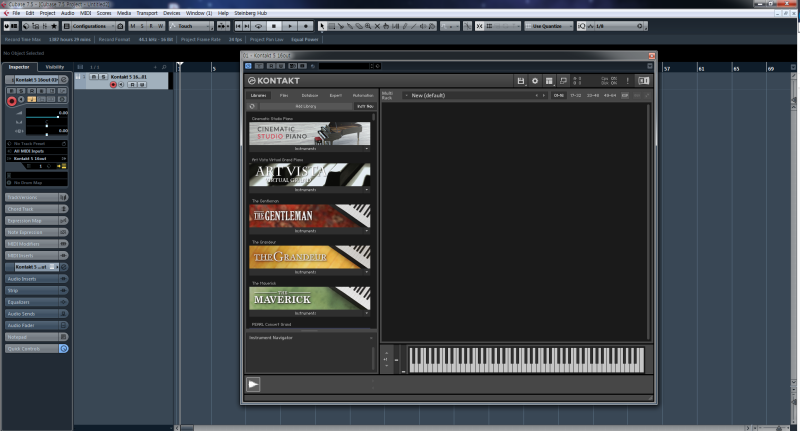Switch to Kontakt Files browser tab
The image size is (800, 431).
point(284,95)
